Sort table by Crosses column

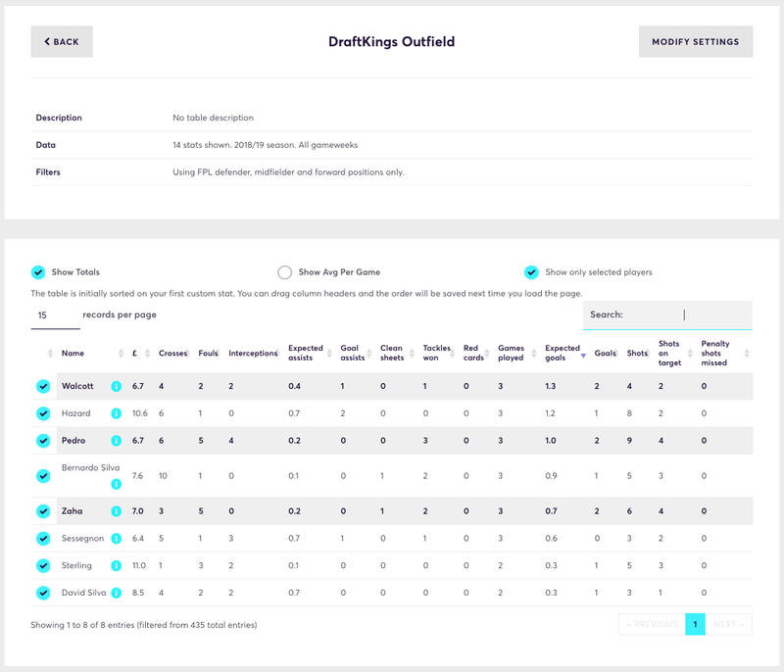click(x=173, y=354)
